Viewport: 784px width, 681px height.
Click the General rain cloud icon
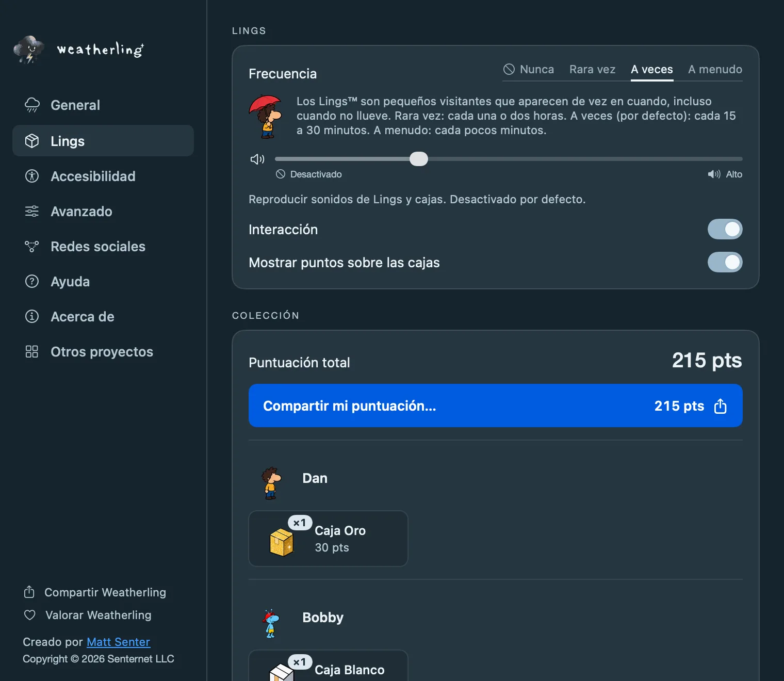[x=32, y=105]
